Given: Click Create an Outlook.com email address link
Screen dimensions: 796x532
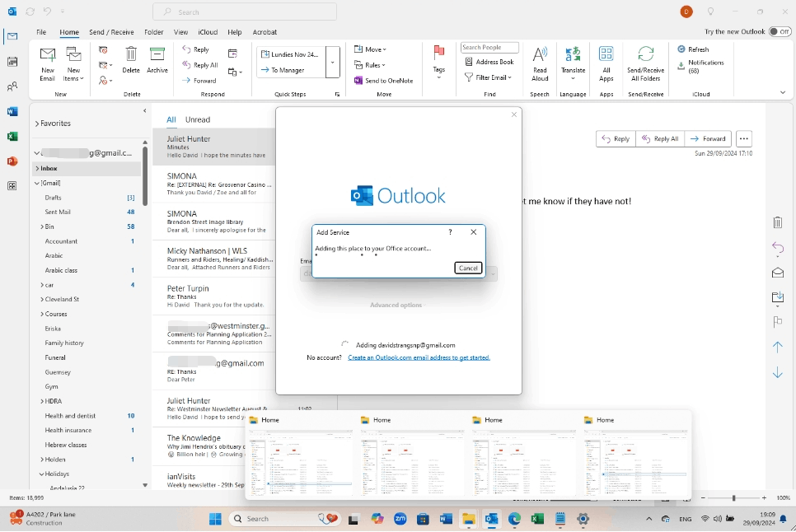Looking at the screenshot, I should click(419, 357).
